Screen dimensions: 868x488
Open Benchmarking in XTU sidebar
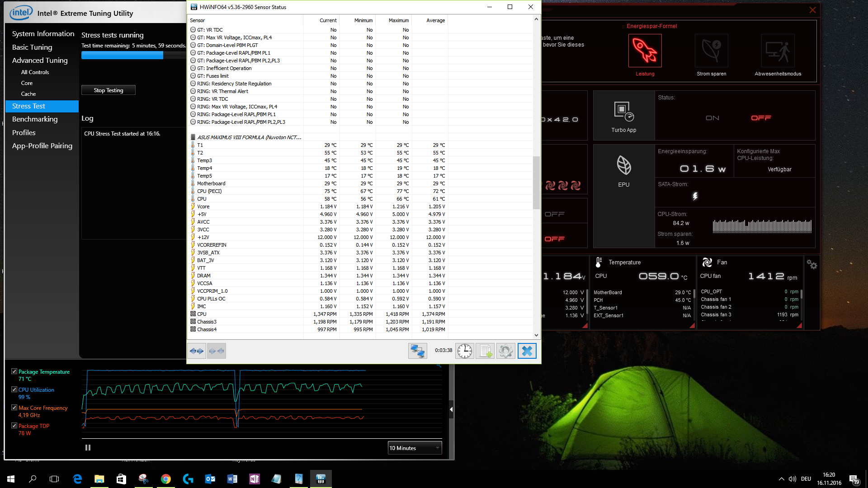point(35,119)
